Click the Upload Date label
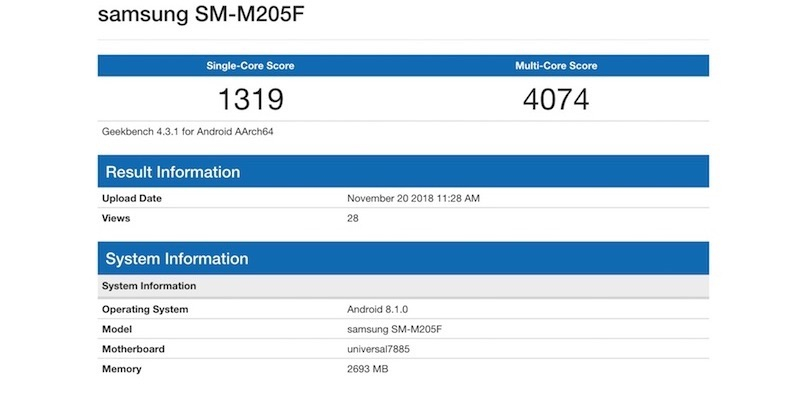This screenshot has width=800, height=400. click(132, 198)
